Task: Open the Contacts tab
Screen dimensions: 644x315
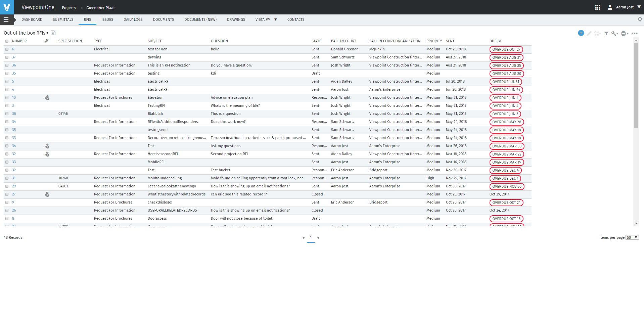Action: click(296, 19)
